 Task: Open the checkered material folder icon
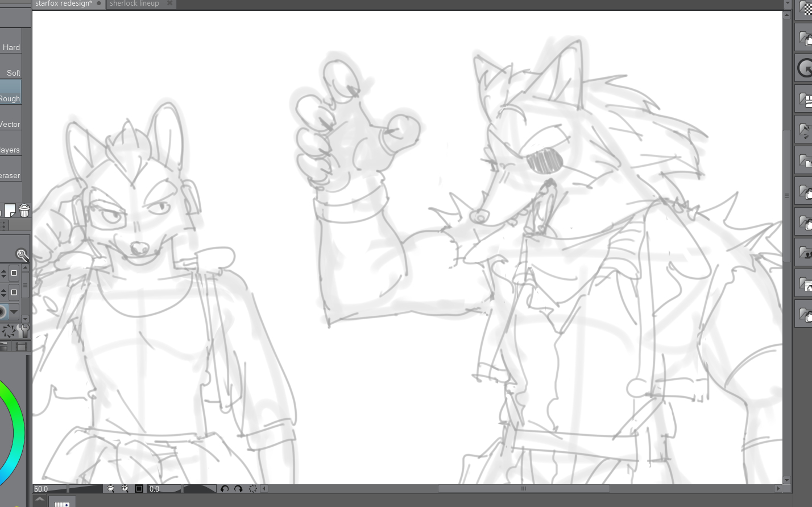pos(805,9)
